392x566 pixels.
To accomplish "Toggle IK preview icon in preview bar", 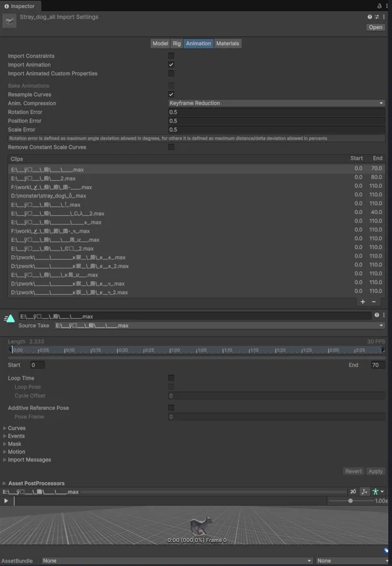I will pyautogui.click(x=353, y=491).
